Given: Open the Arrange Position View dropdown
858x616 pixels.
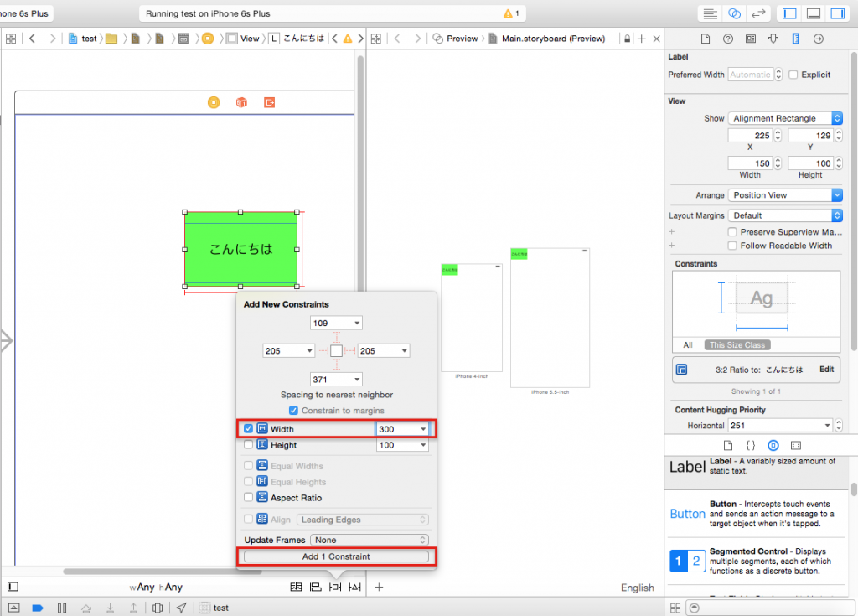Looking at the screenshot, I should [785, 195].
